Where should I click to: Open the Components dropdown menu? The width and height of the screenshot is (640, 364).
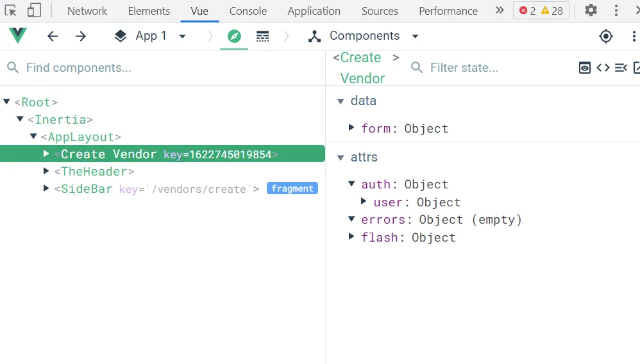point(364,37)
